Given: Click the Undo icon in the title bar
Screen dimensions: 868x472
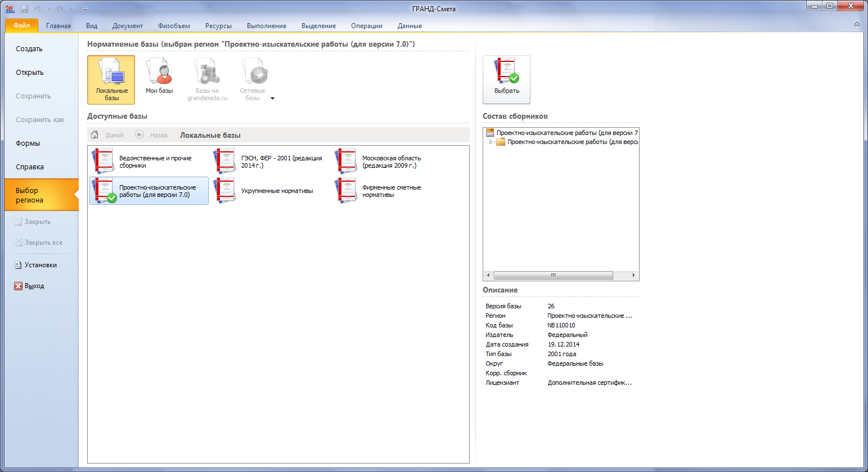Looking at the screenshot, I should (x=38, y=8).
